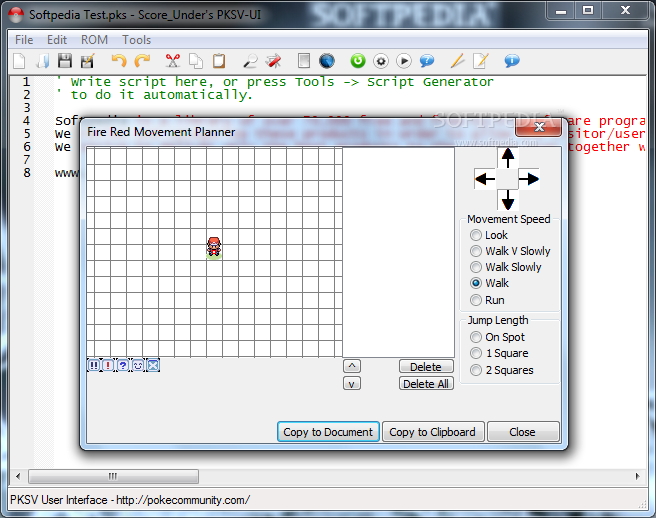
Task: Click the gray page toolbar icon
Action: click(x=304, y=61)
